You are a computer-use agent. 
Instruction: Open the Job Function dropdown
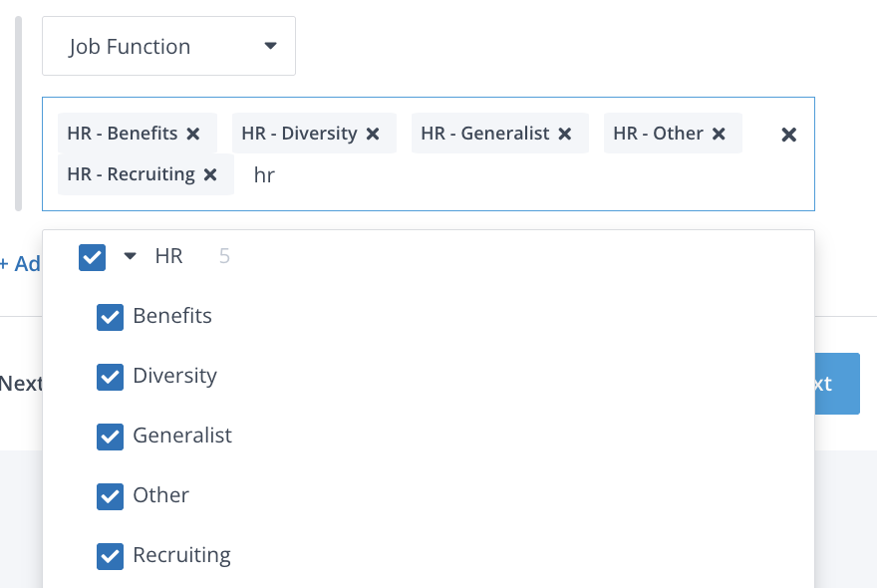tap(168, 46)
